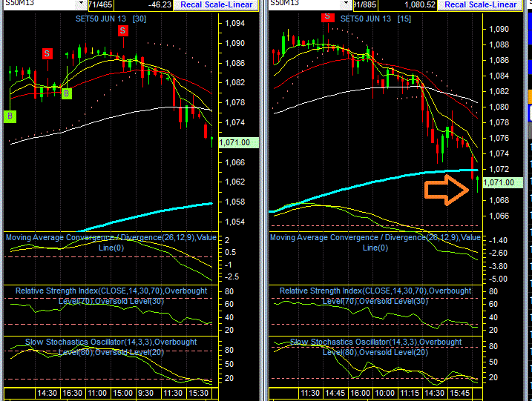
Task: Click the 16:30 time axis label
Action: click(x=72, y=393)
